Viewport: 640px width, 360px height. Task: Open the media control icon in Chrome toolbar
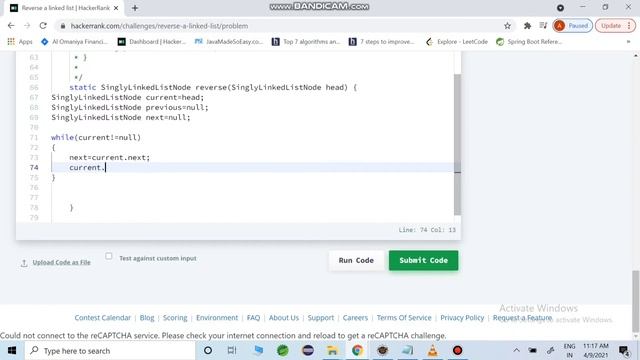click(543, 26)
